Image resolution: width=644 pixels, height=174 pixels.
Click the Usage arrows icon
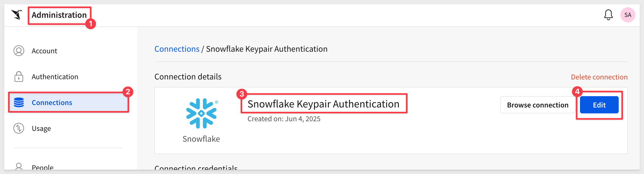coord(19,128)
